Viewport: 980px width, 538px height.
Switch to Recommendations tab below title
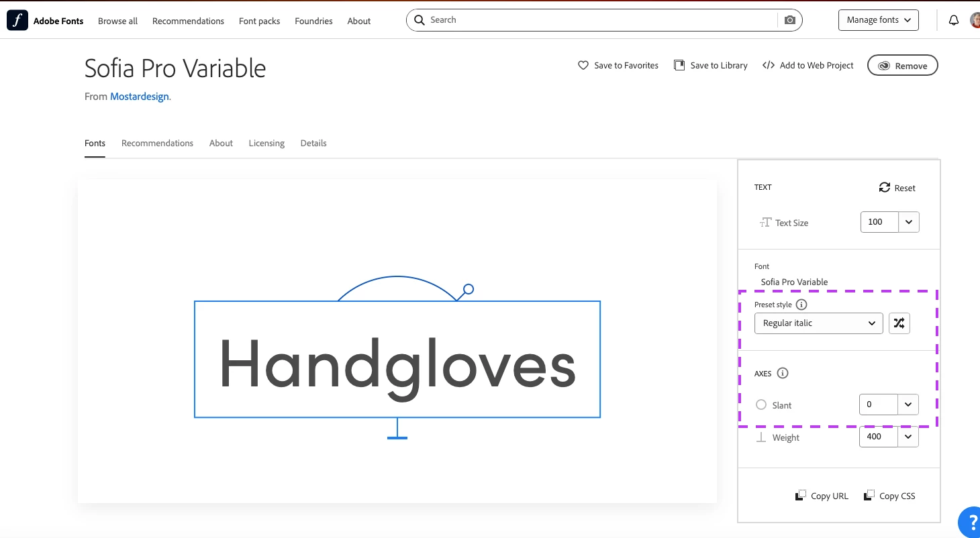157,143
